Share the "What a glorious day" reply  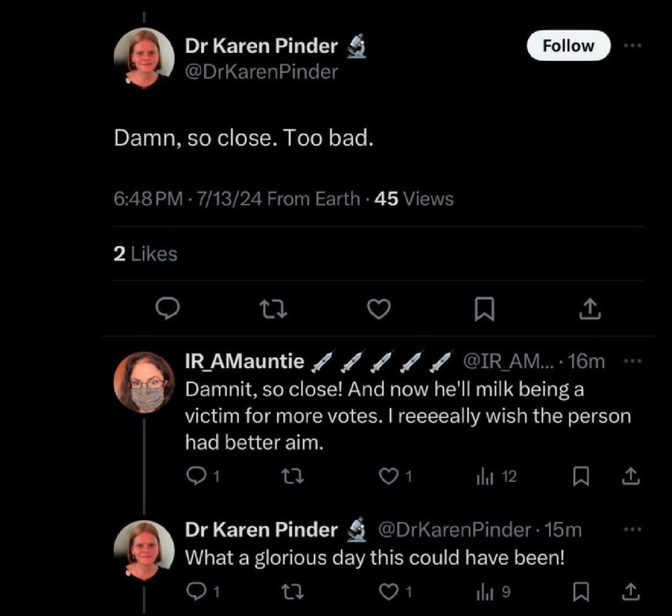pos(631,592)
